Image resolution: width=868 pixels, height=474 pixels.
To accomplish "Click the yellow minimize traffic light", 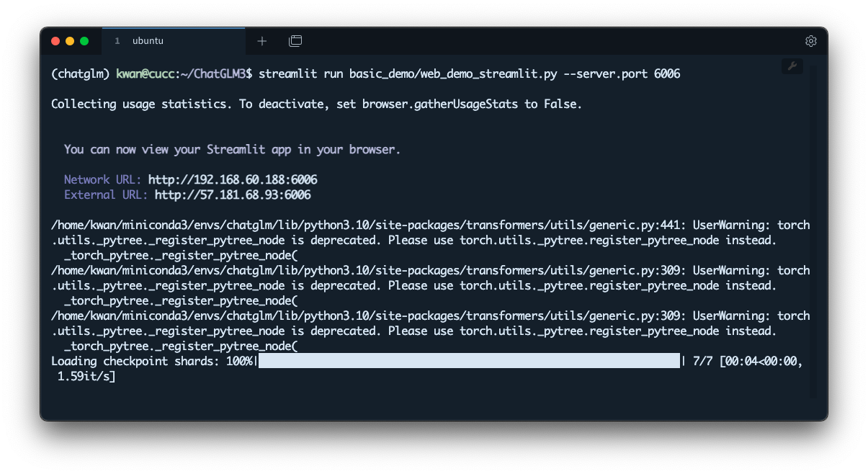I will [70, 41].
